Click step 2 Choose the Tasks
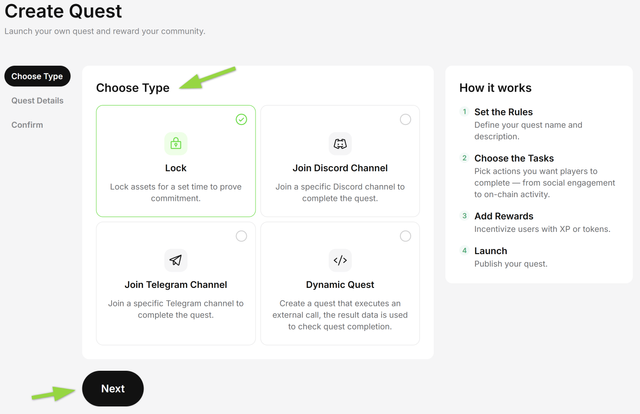640x414 pixels. pyautogui.click(x=513, y=158)
